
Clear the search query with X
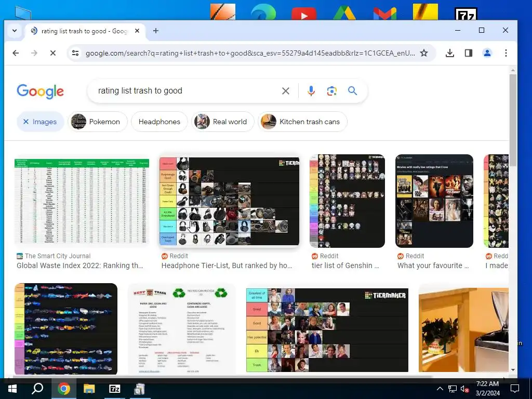point(286,91)
